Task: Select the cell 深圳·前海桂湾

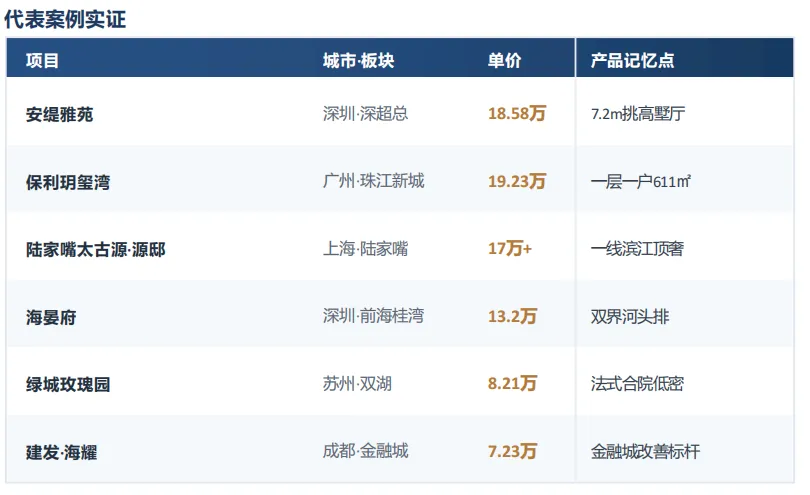Action: point(373,316)
